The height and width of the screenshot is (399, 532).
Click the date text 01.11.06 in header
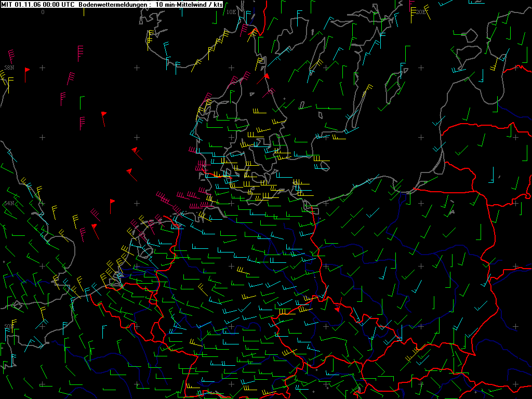(x=27, y=4)
